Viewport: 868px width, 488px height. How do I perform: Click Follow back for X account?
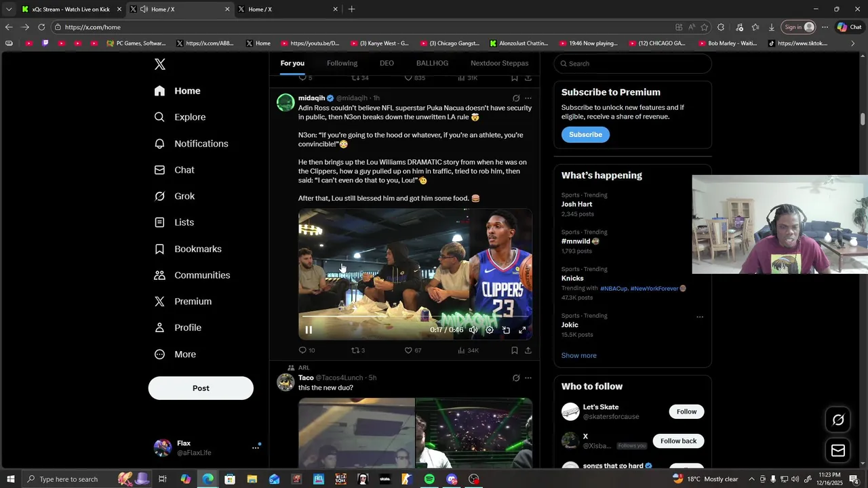[x=678, y=441]
